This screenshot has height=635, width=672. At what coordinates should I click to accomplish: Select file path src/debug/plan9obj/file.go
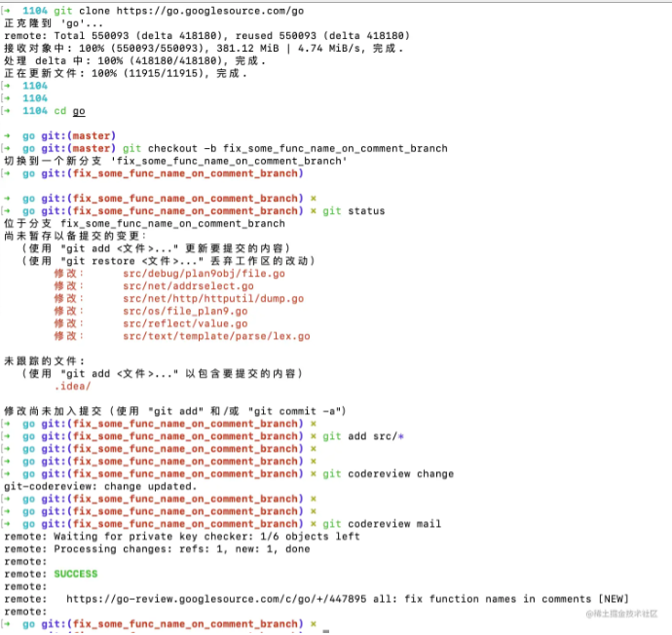204,274
